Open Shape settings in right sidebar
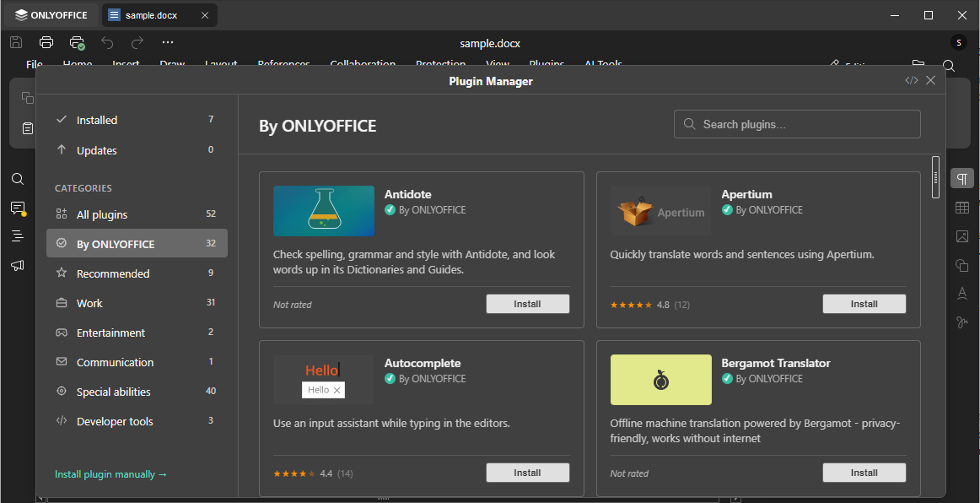The width and height of the screenshot is (980, 503). coord(962,265)
